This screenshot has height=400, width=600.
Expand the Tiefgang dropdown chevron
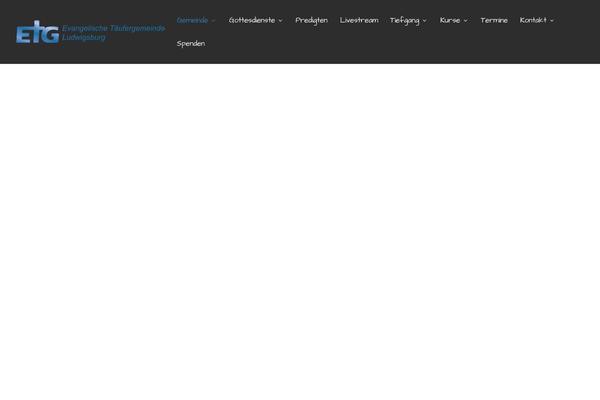point(424,21)
